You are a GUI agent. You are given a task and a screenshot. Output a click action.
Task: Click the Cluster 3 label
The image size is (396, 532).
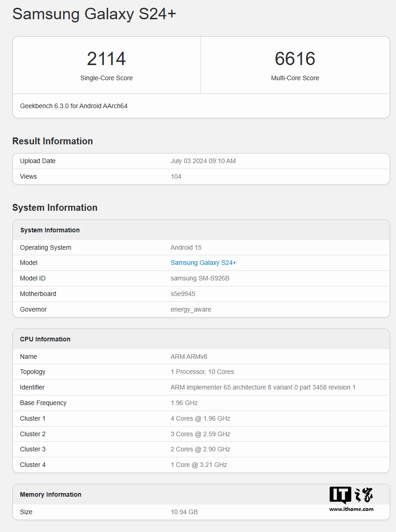coord(33,449)
